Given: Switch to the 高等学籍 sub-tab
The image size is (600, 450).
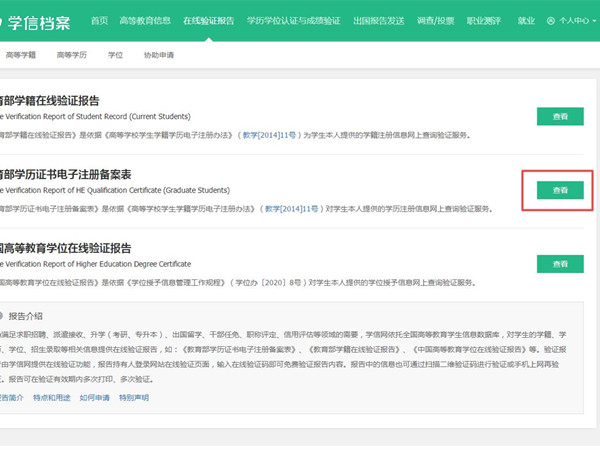Looking at the screenshot, I should click(x=20, y=57).
